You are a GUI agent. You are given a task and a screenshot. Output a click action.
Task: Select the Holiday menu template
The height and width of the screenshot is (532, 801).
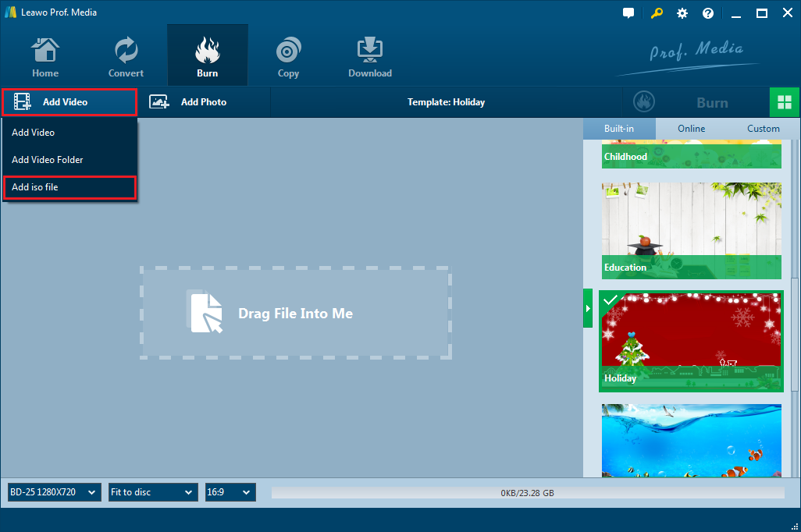pyautogui.click(x=691, y=342)
